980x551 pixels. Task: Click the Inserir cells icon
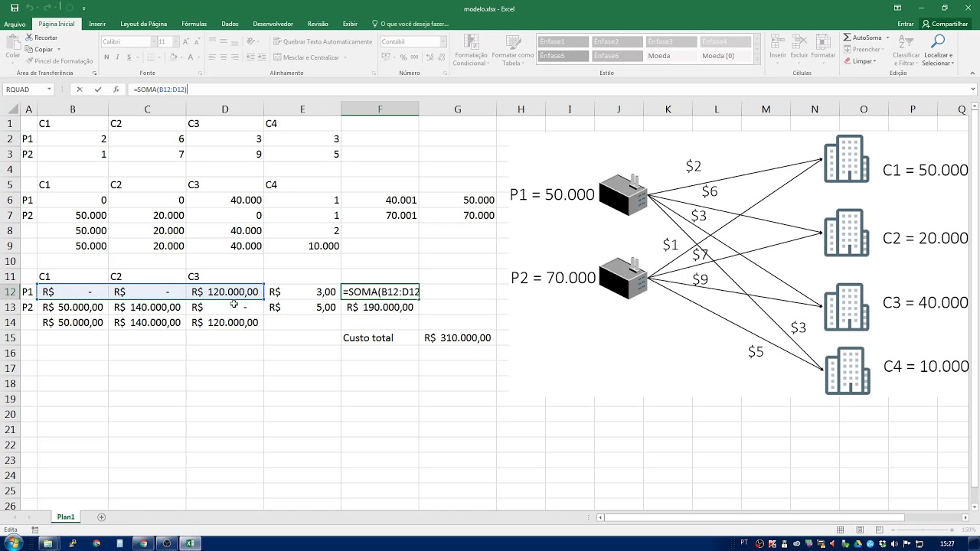coord(778,42)
